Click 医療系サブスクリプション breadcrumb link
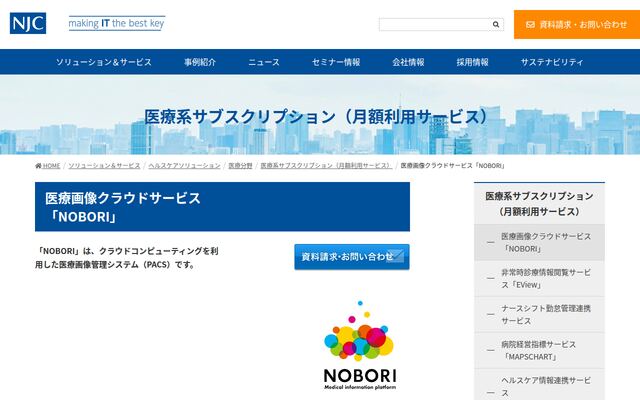This screenshot has width=640, height=400. point(327,166)
